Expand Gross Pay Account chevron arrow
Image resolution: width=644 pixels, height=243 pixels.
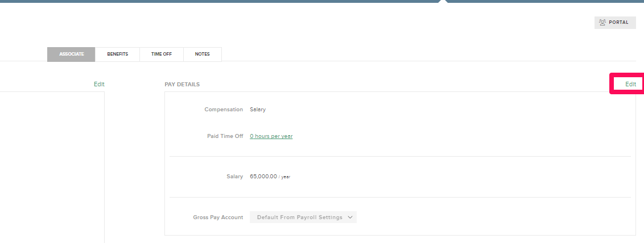(350, 217)
